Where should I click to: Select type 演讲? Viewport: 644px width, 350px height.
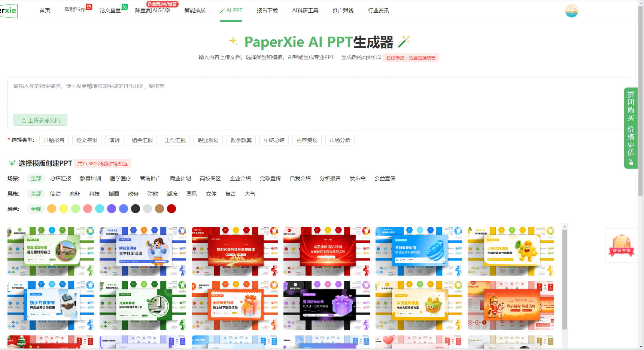click(x=115, y=140)
